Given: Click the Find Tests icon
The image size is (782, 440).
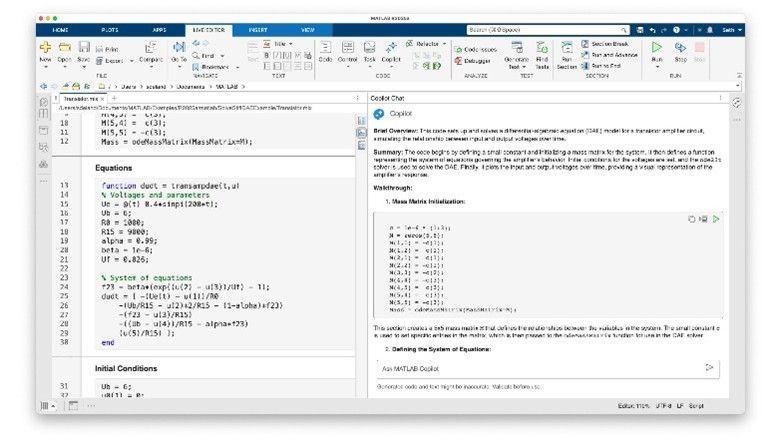Looking at the screenshot, I should pyautogui.click(x=542, y=48).
